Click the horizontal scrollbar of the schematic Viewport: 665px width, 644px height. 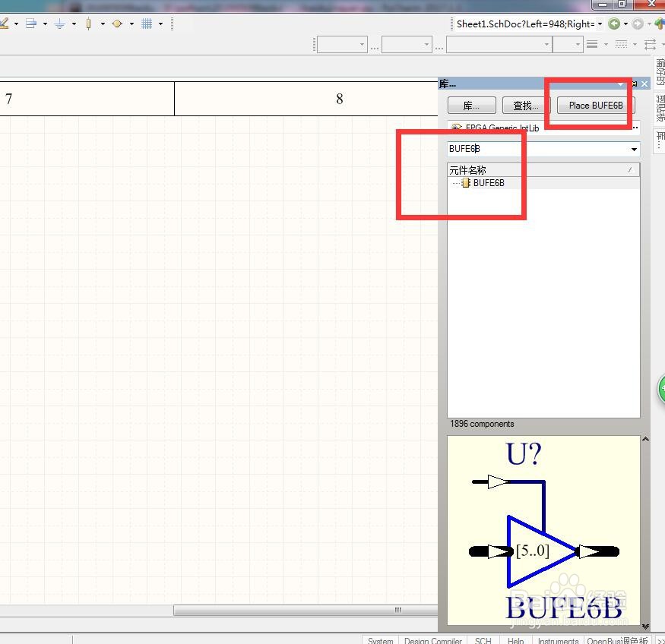coord(306,610)
